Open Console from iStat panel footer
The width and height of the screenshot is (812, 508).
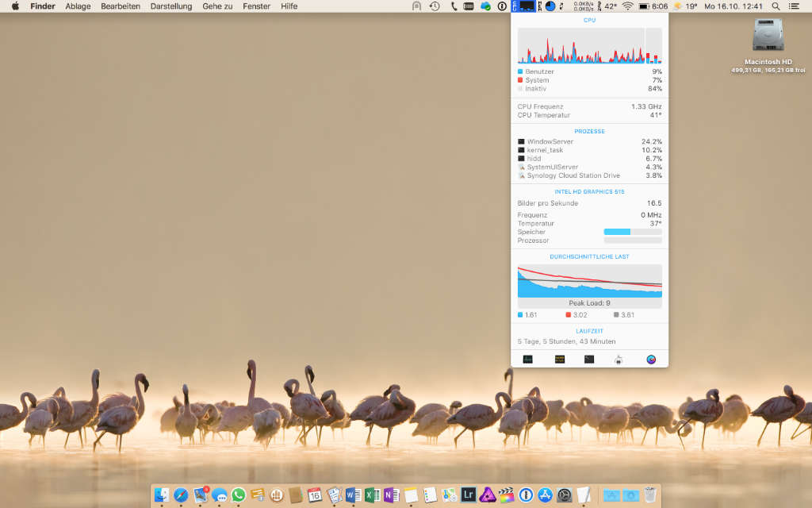point(559,360)
